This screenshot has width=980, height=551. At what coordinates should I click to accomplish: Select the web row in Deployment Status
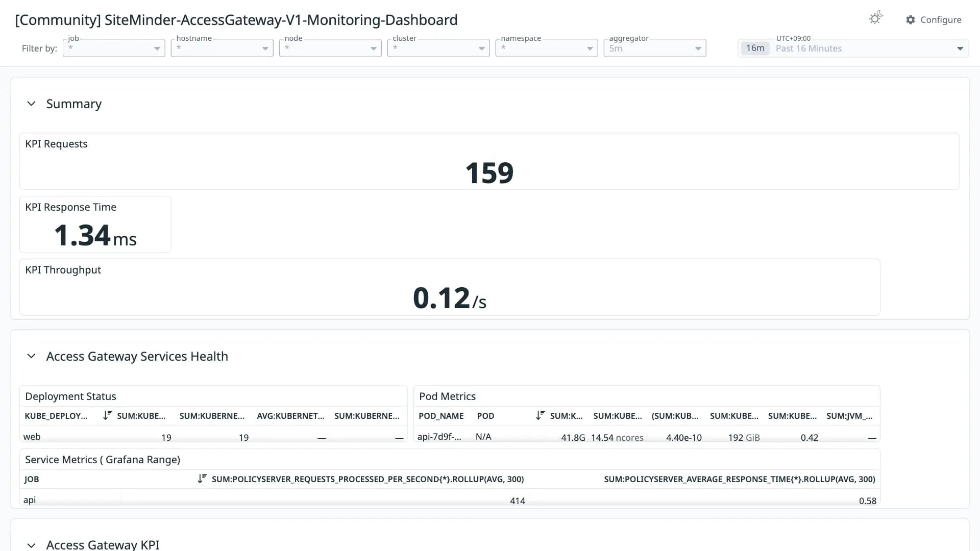[x=213, y=437]
